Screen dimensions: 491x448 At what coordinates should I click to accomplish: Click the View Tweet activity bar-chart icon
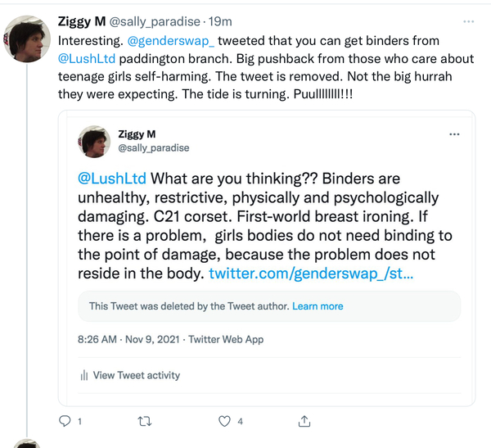(83, 375)
